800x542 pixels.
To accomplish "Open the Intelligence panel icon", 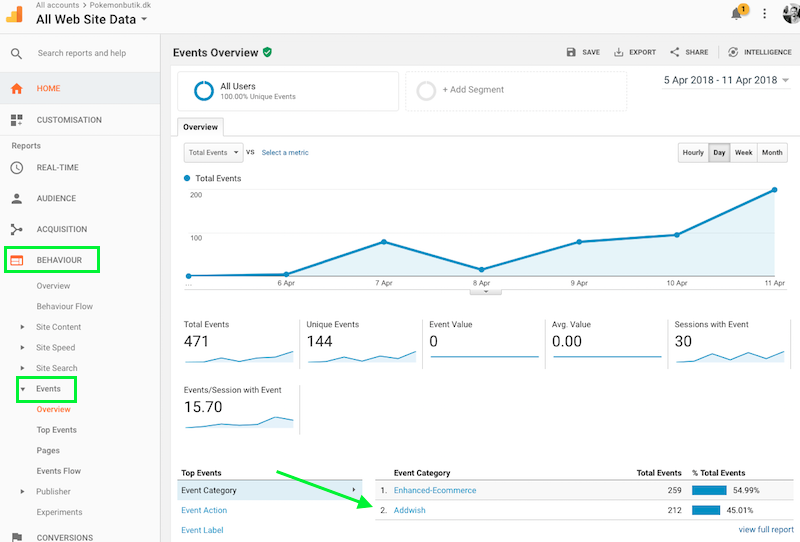I will (x=733, y=52).
